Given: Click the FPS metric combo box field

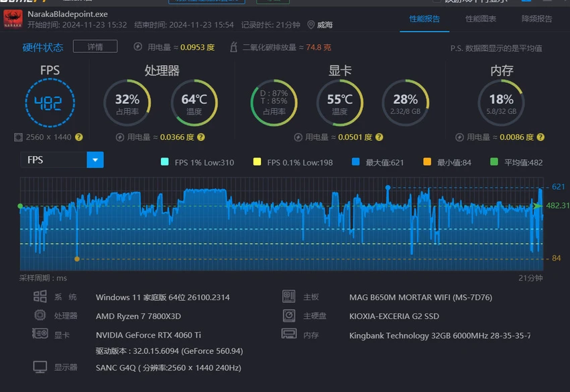Looking at the screenshot, I should (54, 159).
